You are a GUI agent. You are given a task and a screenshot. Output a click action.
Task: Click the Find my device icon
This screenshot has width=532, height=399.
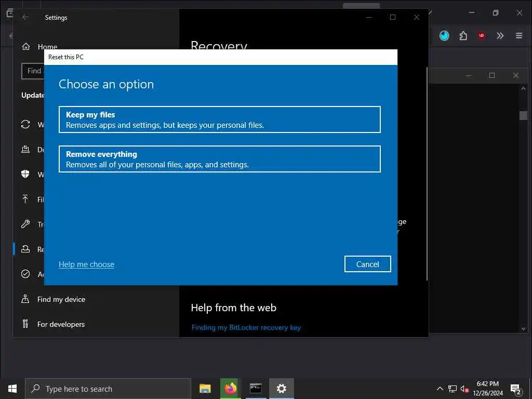(x=25, y=299)
